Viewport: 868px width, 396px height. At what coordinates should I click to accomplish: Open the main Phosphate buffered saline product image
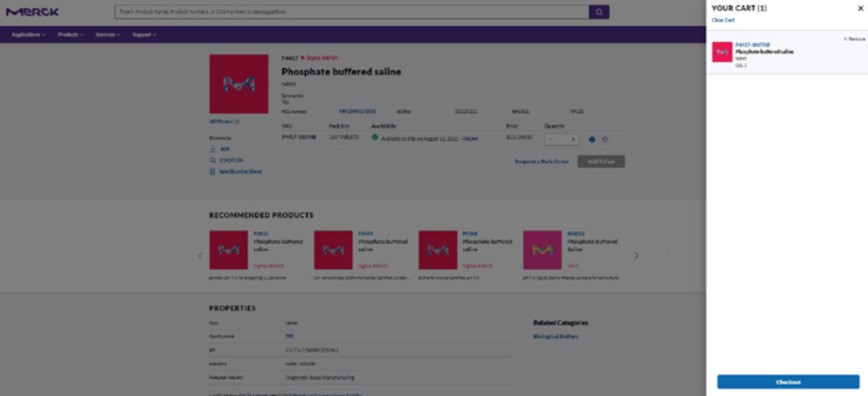pos(239,84)
